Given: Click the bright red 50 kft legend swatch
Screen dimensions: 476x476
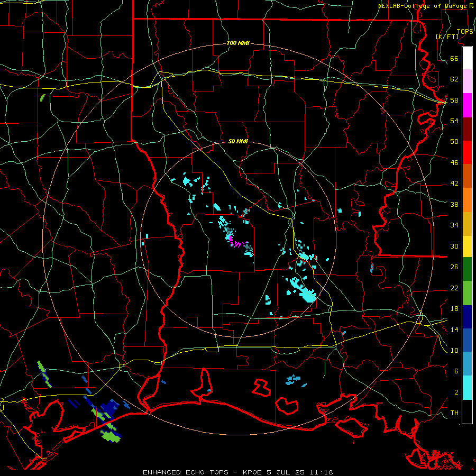Looking at the screenshot, I should pos(467,152).
